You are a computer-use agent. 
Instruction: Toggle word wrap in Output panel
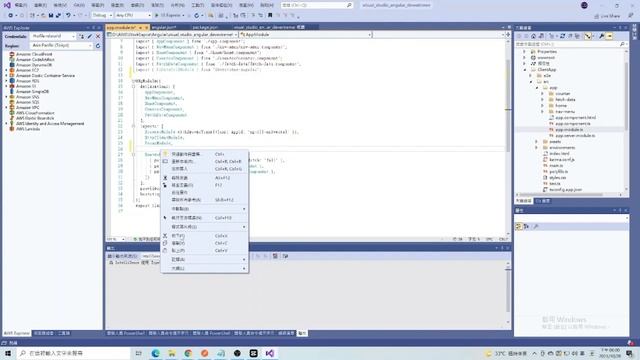(x=285, y=256)
